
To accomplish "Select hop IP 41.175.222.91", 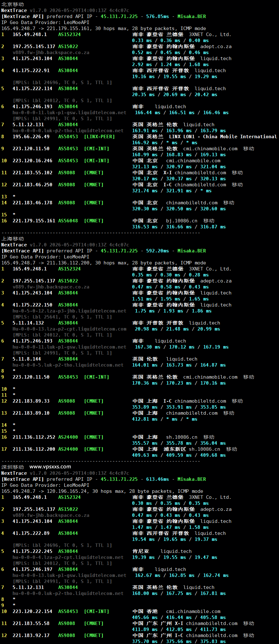I will point(31,71).
